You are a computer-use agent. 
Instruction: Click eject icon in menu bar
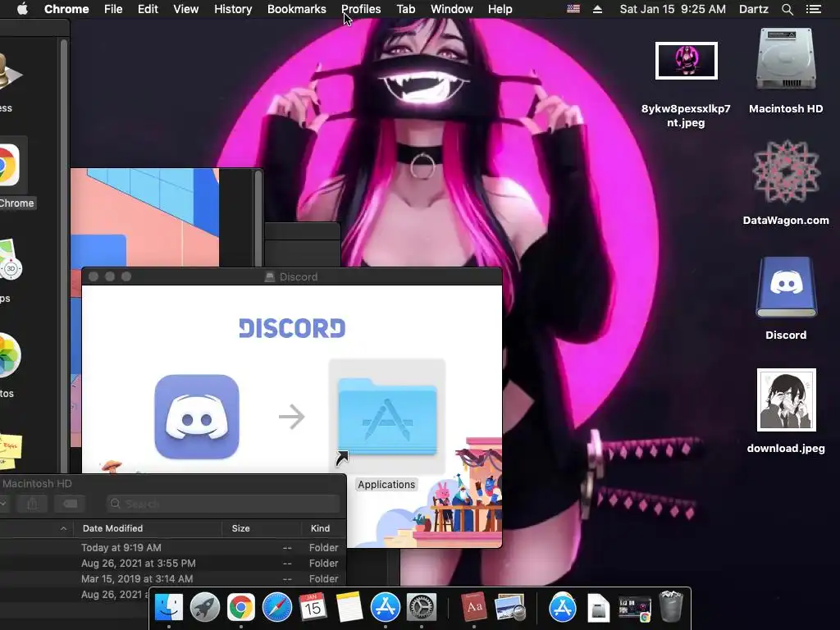click(597, 9)
